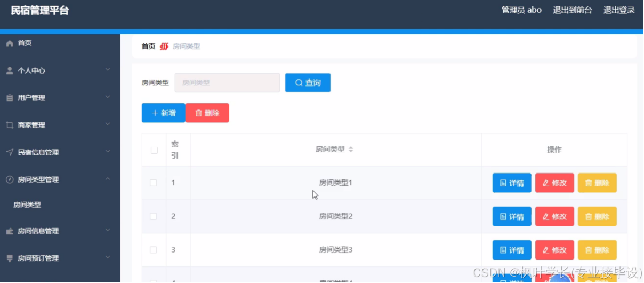Expand the 用户管理 chevron
This screenshot has height=283, width=644.
(108, 97)
